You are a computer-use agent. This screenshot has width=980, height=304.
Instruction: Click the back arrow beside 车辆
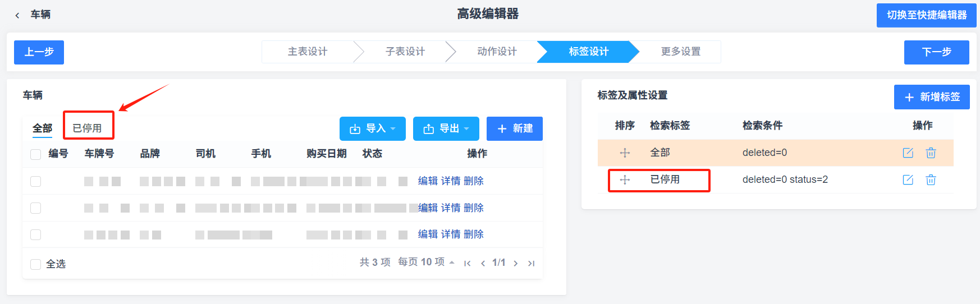point(17,15)
